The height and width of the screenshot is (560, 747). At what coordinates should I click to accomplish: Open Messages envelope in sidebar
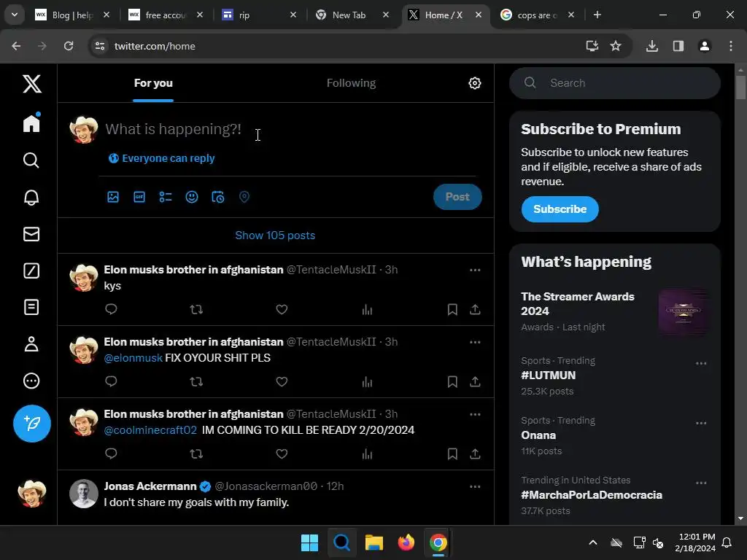click(31, 234)
